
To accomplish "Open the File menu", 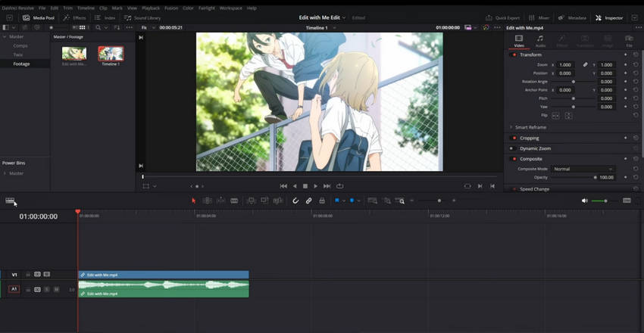I will [x=42, y=8].
